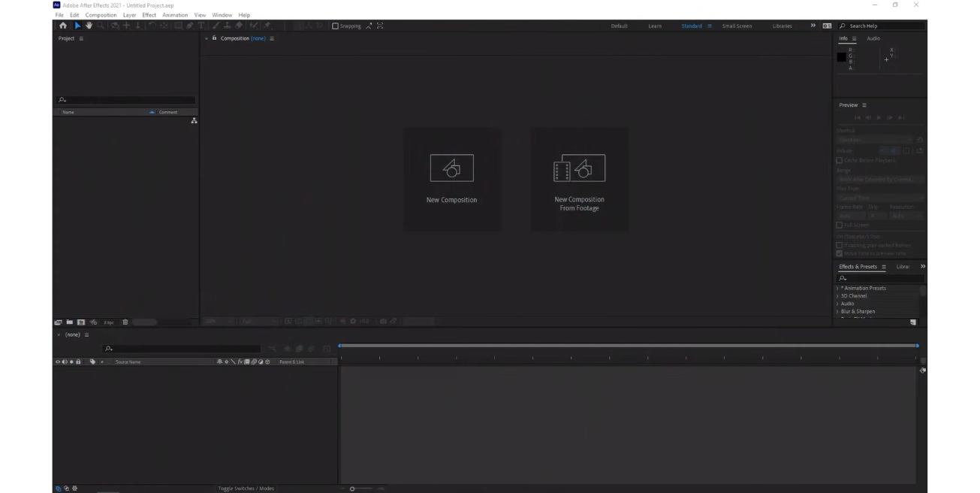Click the Interpret Footage icon in Project panel

point(58,322)
